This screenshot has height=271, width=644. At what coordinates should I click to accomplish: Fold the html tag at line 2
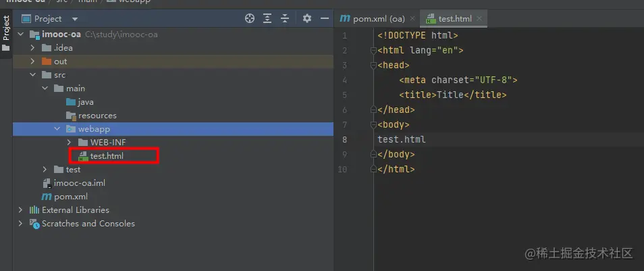click(373, 51)
